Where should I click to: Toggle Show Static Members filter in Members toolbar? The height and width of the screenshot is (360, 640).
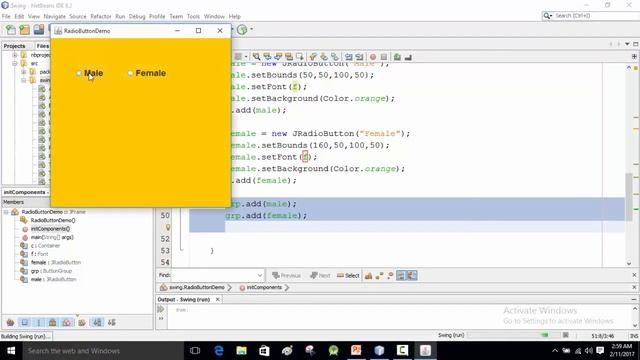click(x=39, y=322)
